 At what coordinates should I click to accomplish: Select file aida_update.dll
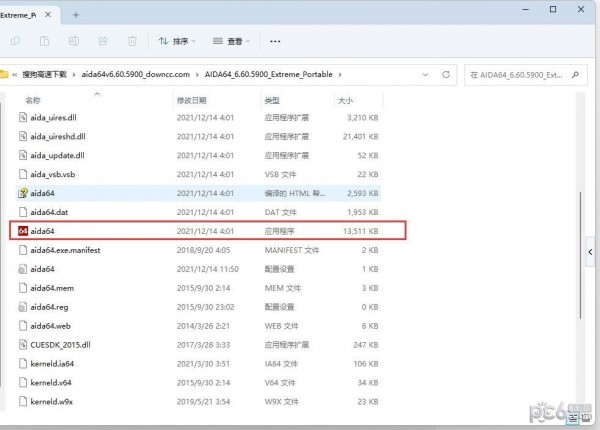coord(199,155)
